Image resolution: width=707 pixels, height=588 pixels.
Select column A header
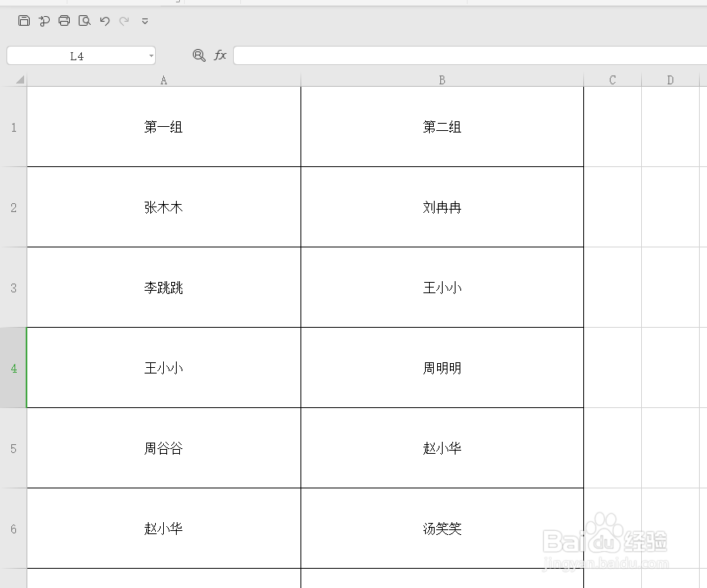click(164, 80)
